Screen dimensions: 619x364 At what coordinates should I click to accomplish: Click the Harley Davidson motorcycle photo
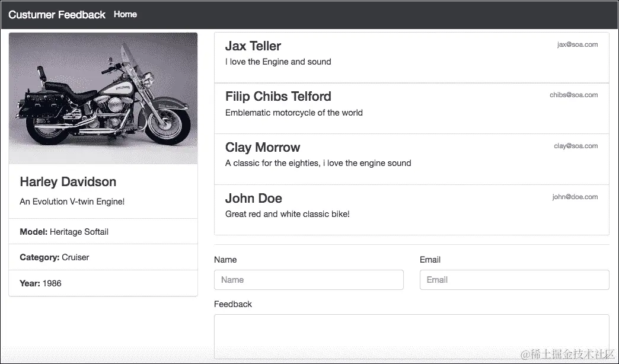pos(103,98)
